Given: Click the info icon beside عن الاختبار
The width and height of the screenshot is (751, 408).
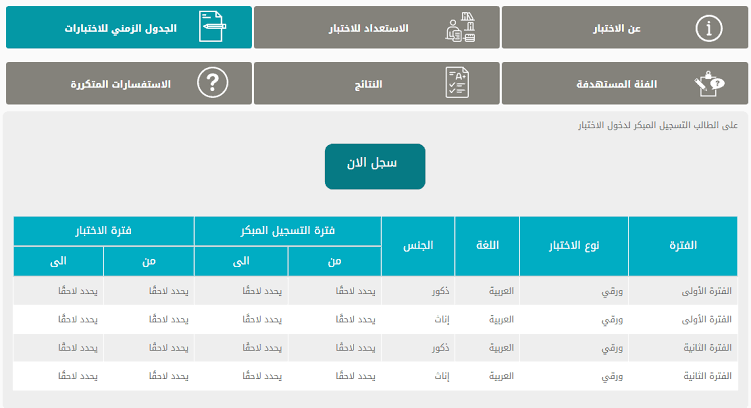Looking at the screenshot, I should tap(709, 28).
